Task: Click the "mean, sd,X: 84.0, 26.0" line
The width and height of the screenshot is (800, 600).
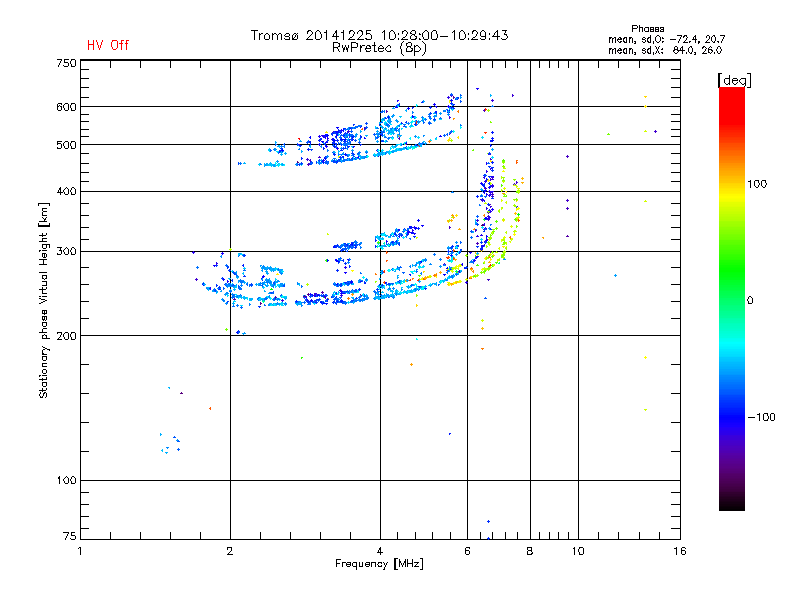Action: point(665,50)
